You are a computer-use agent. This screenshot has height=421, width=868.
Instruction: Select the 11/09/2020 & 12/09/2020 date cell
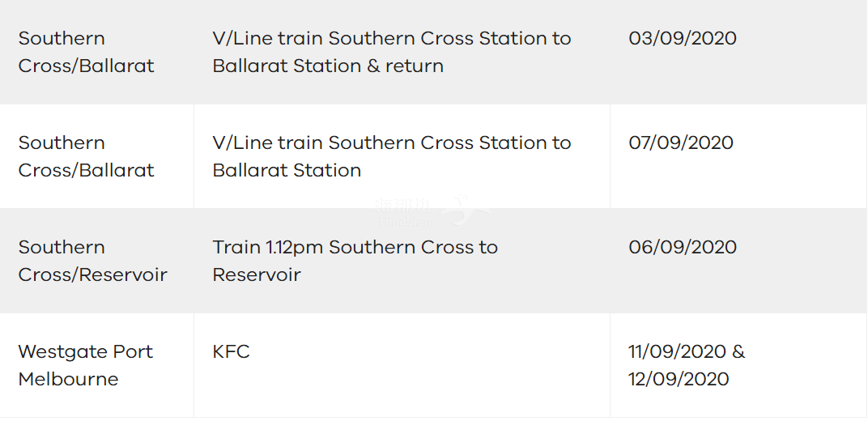click(x=738, y=365)
